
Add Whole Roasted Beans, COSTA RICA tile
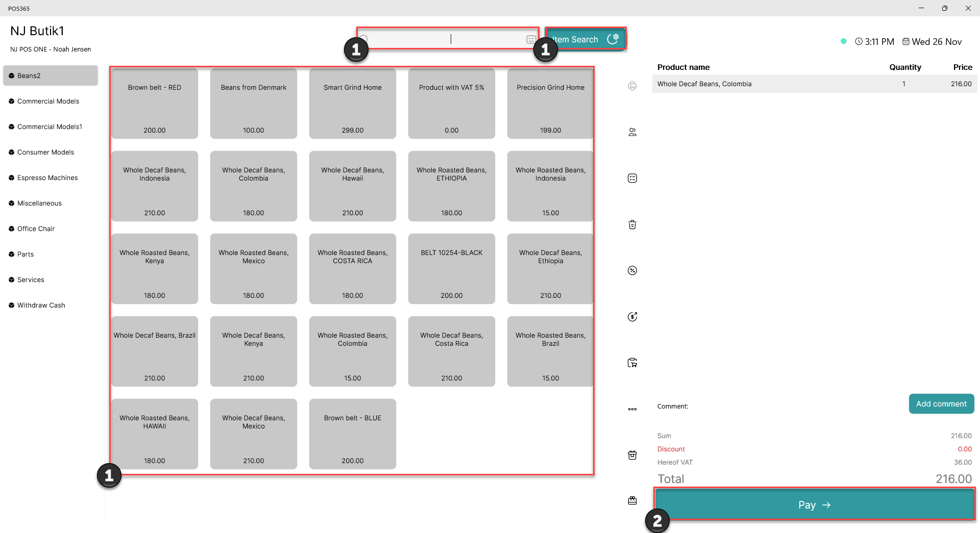pyautogui.click(x=353, y=269)
